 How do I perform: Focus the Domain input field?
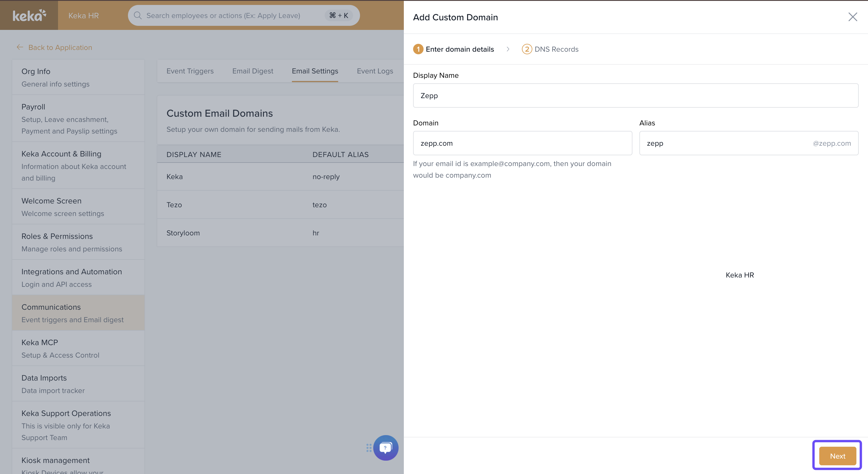pos(522,143)
